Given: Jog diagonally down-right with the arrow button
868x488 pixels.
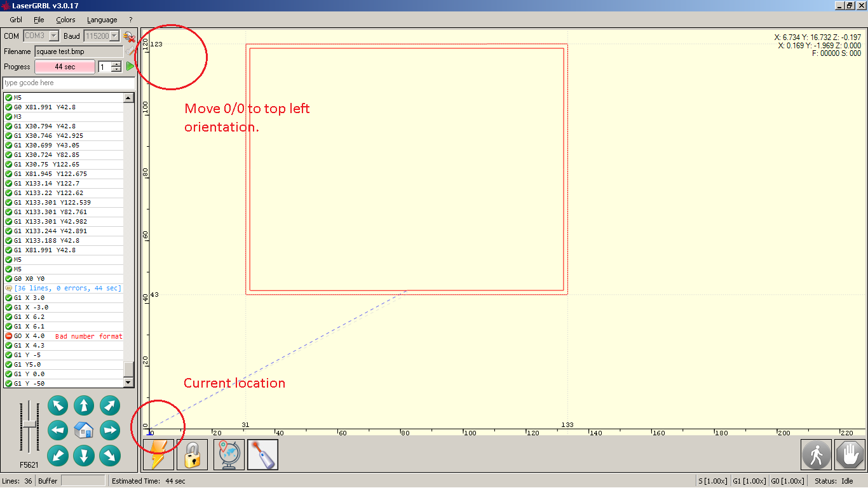Looking at the screenshot, I should click(x=110, y=455).
